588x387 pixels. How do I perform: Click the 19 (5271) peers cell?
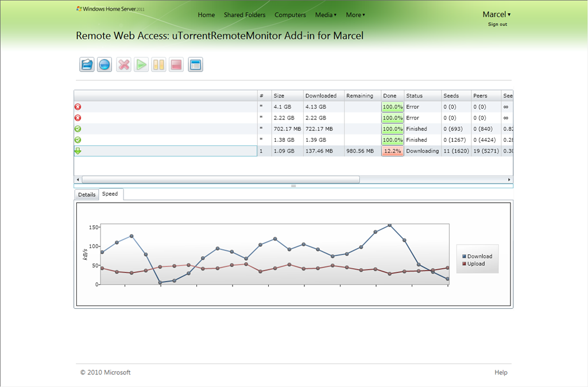click(486, 151)
